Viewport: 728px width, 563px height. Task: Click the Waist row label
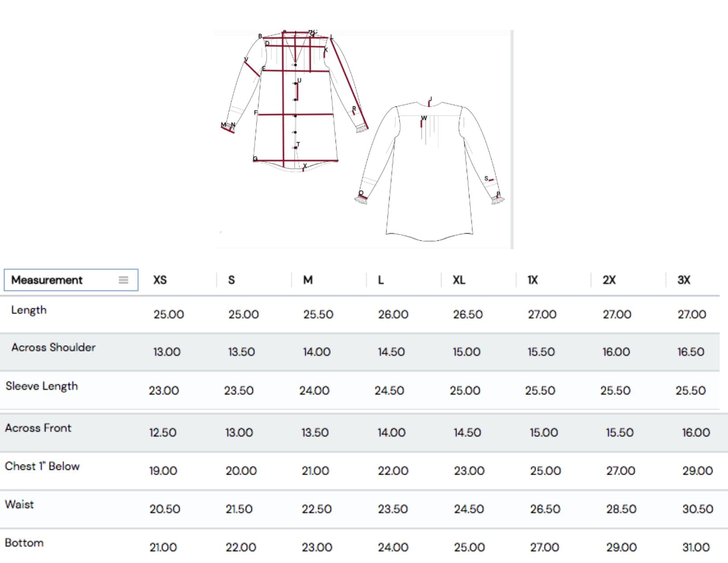click(x=19, y=504)
